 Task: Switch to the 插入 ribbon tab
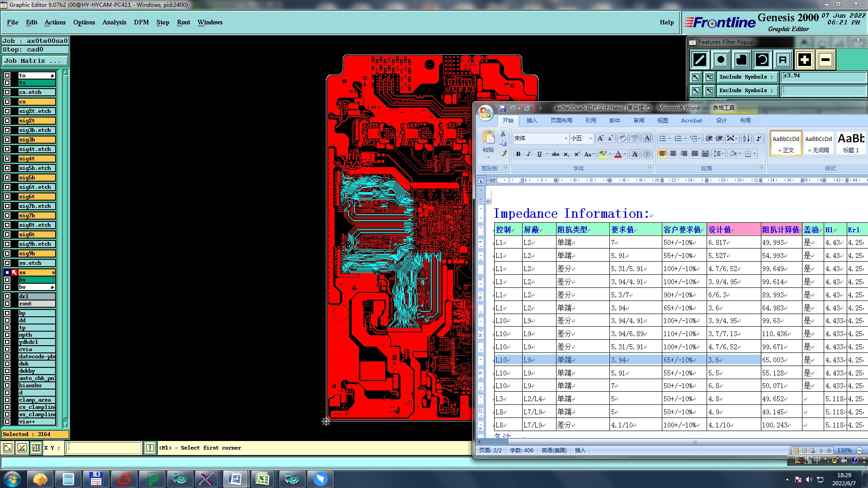pos(532,121)
